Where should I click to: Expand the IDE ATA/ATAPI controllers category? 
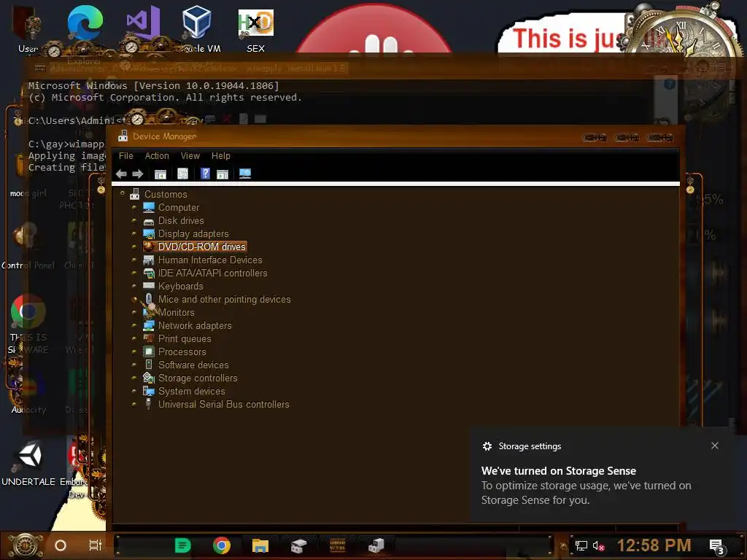pyautogui.click(x=134, y=273)
